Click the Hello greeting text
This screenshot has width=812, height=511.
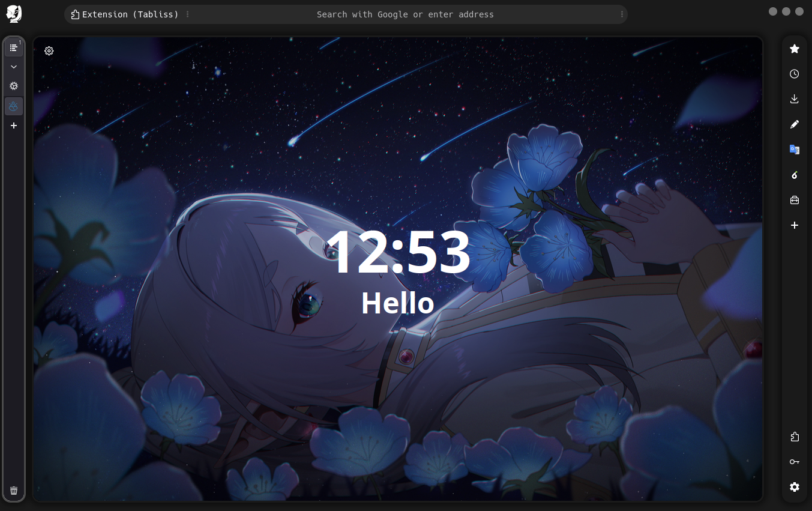pyautogui.click(x=397, y=303)
